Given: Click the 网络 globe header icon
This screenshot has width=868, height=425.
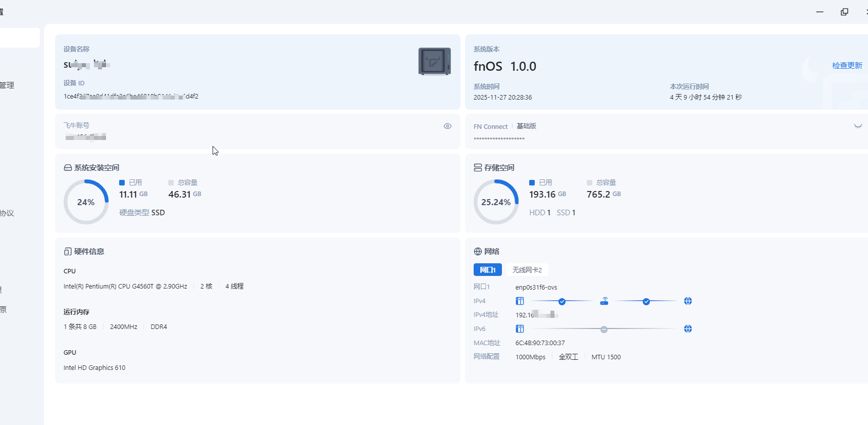Looking at the screenshot, I should point(478,252).
